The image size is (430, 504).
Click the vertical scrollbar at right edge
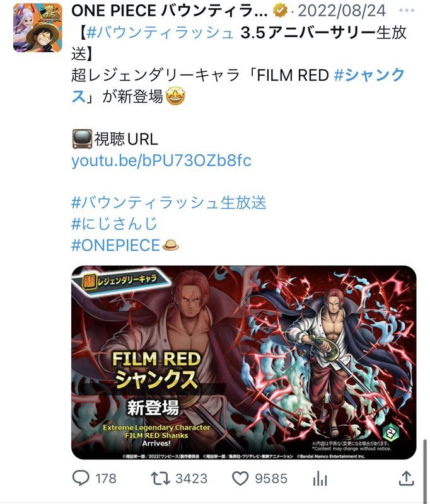pos(425,470)
